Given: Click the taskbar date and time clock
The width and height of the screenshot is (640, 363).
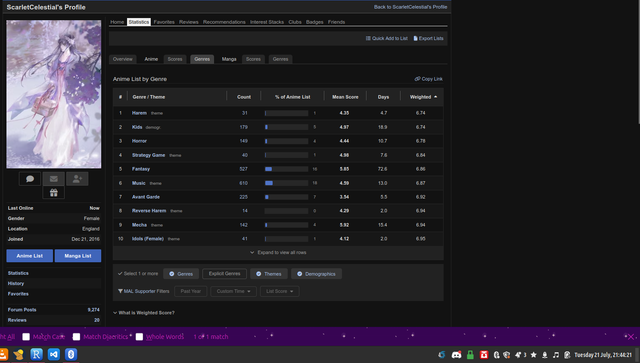Looking at the screenshot, I should point(603,355).
